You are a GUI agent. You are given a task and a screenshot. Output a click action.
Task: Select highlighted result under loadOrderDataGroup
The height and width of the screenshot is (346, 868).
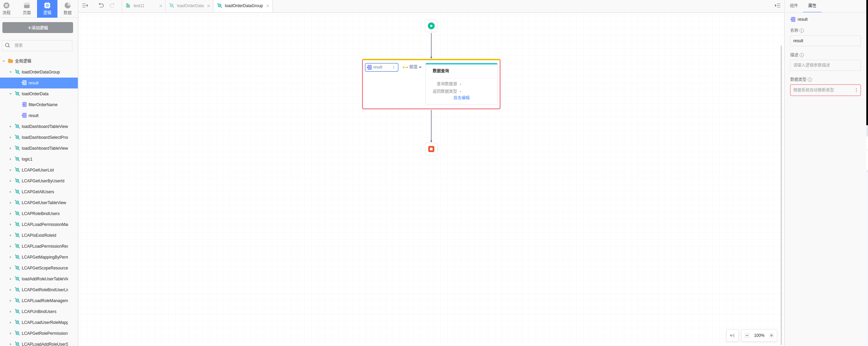(39, 83)
